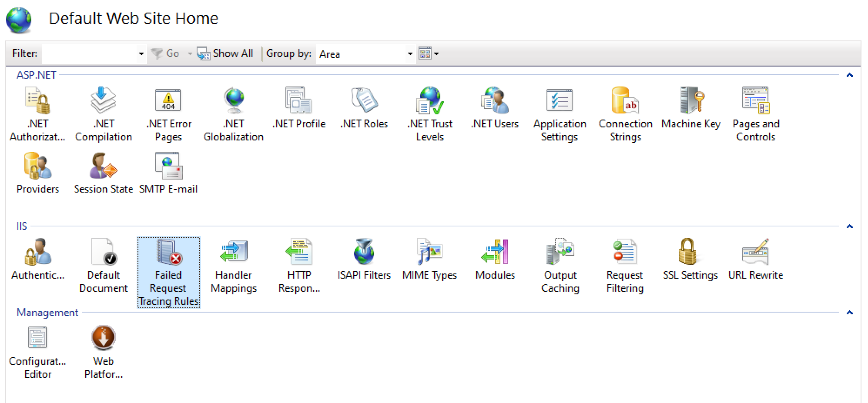Click inside the Filter text field
The height and width of the screenshot is (403, 868).
click(90, 54)
